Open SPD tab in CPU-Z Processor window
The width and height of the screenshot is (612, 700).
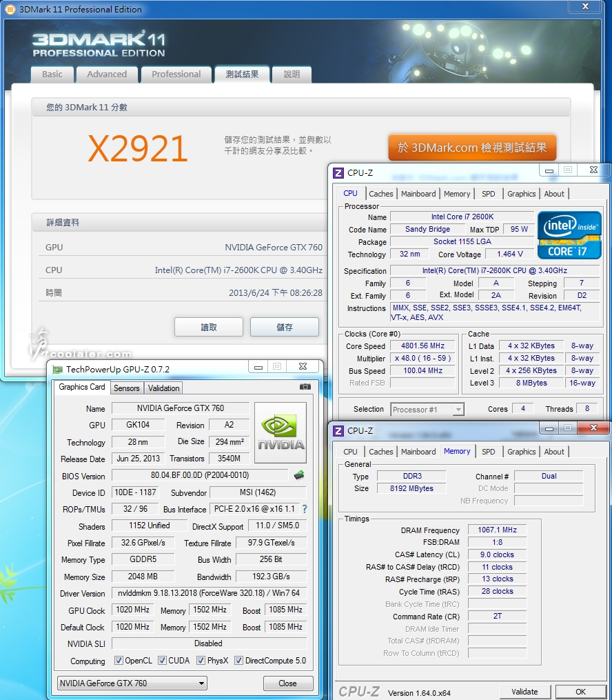pos(489,194)
